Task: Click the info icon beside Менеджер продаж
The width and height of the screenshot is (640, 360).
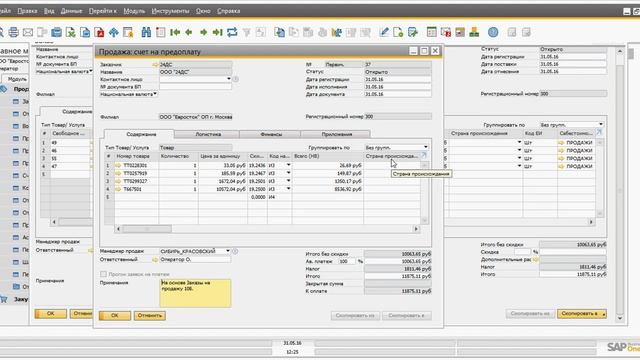Action: (x=235, y=251)
